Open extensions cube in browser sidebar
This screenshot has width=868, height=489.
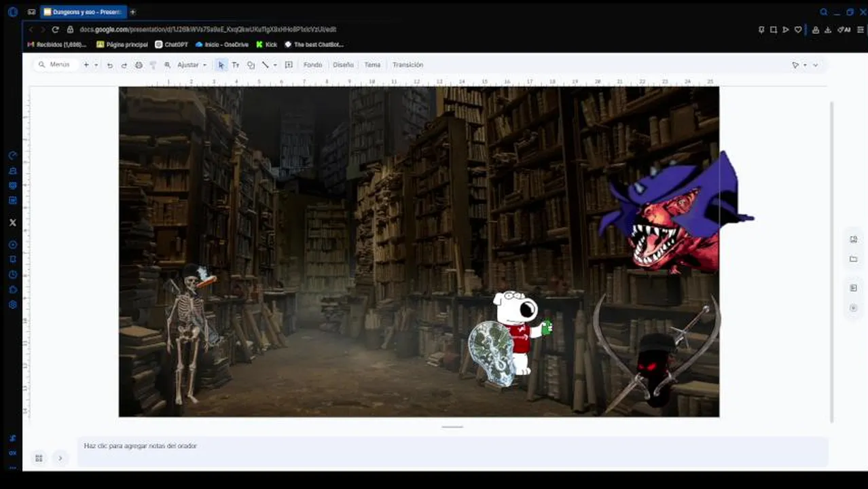(x=12, y=289)
